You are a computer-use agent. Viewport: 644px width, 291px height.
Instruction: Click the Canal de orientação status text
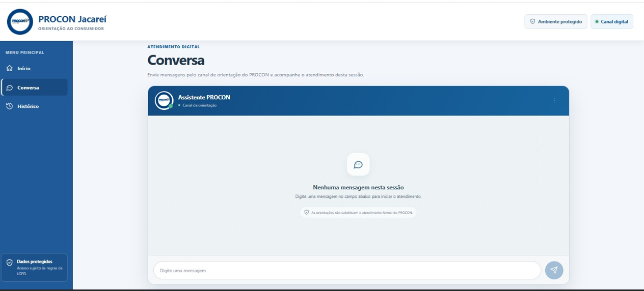[199, 105]
